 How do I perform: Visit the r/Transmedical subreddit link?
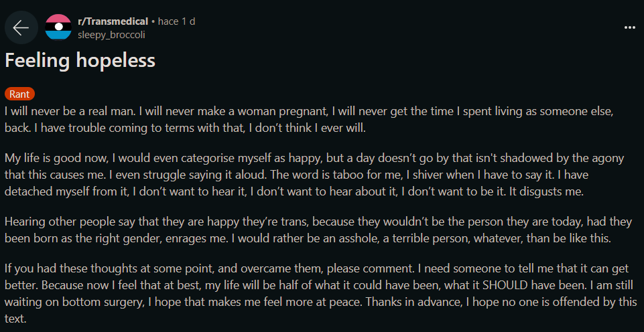pyautogui.click(x=113, y=21)
